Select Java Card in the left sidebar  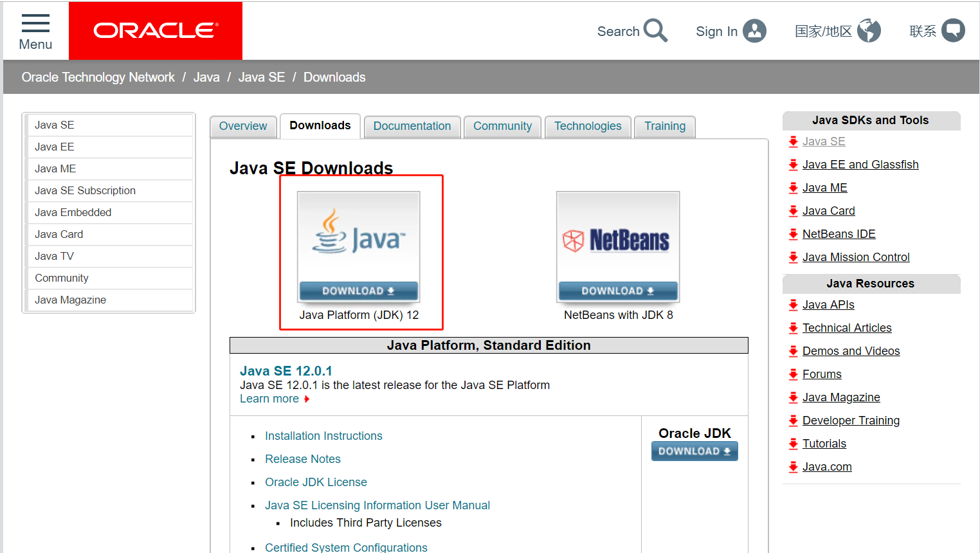tap(59, 234)
